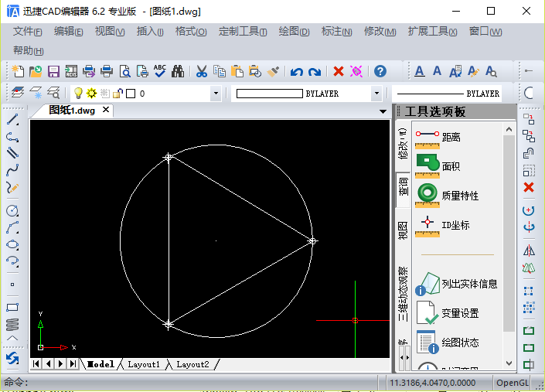Select the Spline curve tool
This screenshot has width=545, height=392.
[12, 171]
